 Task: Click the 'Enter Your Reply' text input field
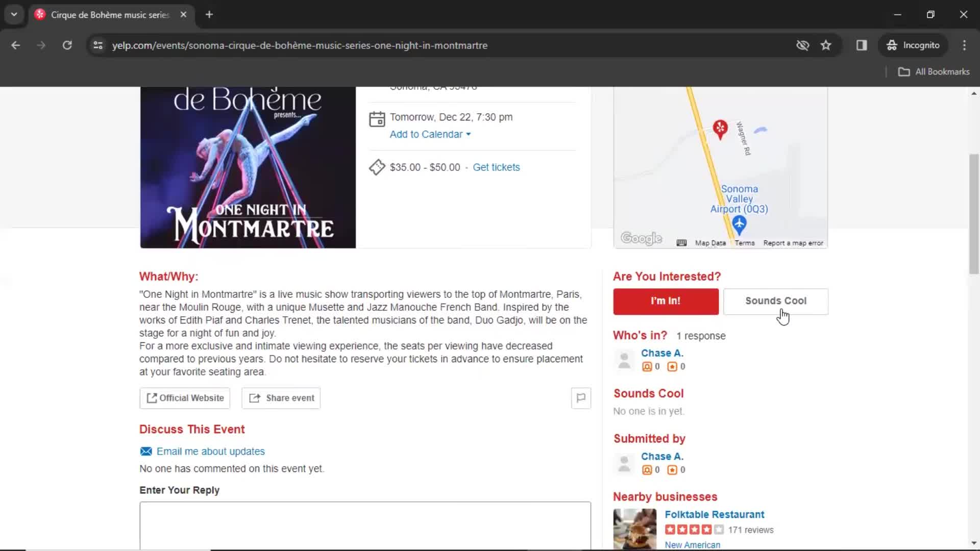(365, 526)
